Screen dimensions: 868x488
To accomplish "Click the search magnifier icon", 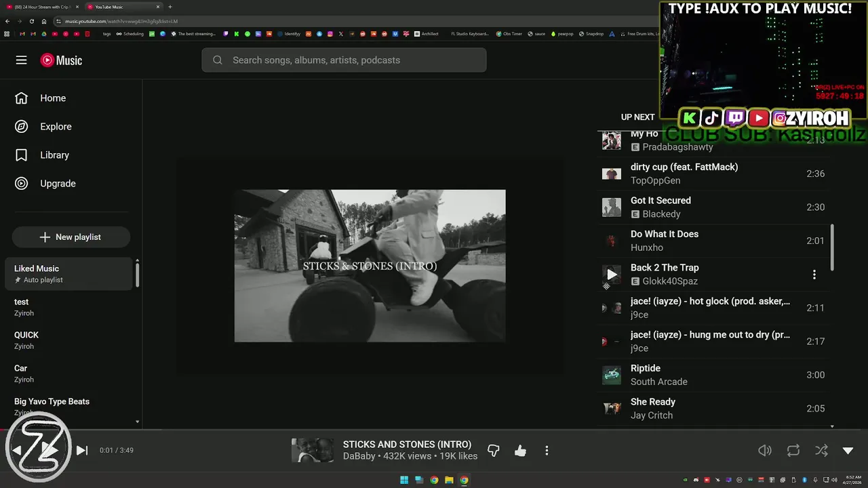I will coord(218,60).
